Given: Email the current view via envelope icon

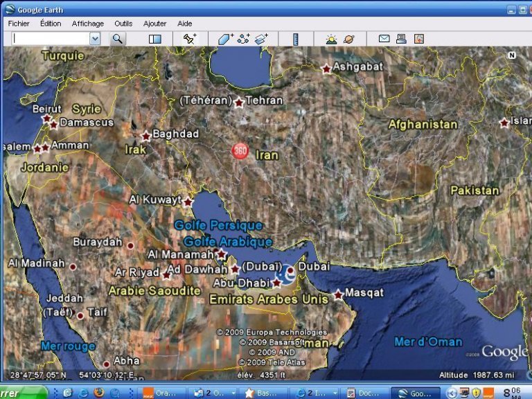Looking at the screenshot, I should pos(384,39).
